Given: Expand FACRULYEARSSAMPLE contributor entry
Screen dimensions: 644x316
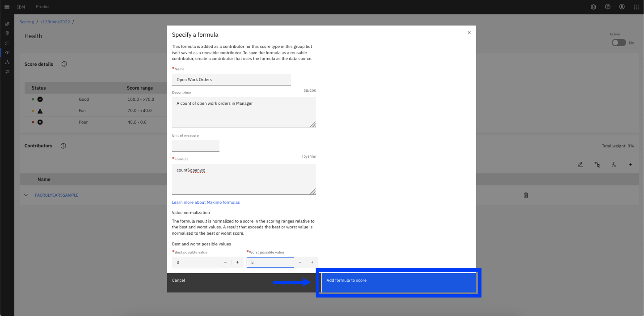Looking at the screenshot, I should [26, 195].
